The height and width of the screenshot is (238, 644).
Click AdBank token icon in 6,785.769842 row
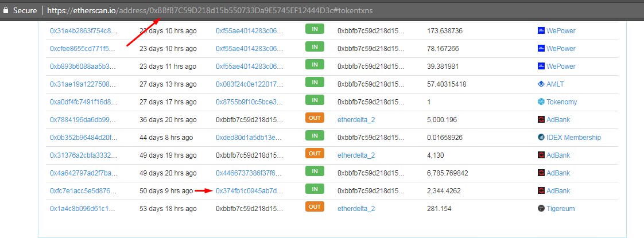pos(541,173)
